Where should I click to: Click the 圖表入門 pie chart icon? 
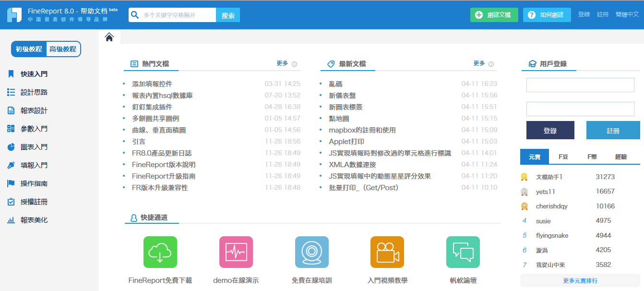[11, 147]
